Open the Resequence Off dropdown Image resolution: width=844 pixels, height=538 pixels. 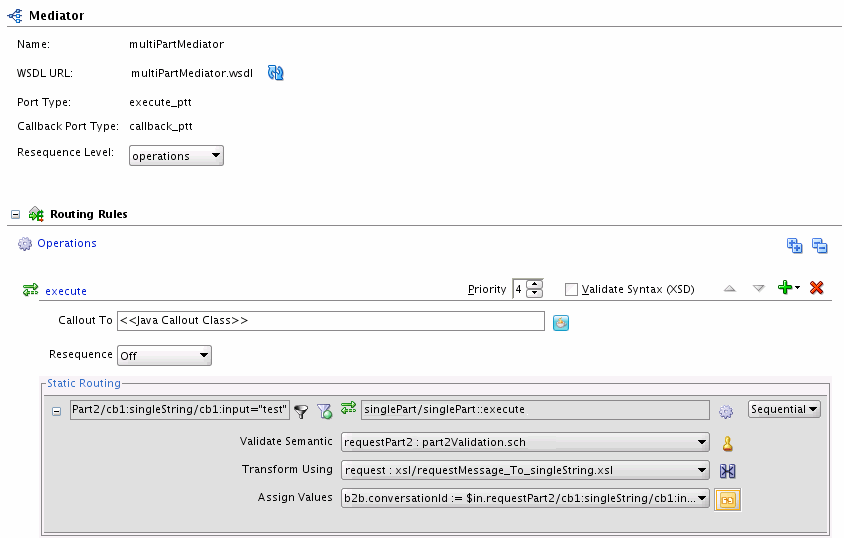[164, 356]
